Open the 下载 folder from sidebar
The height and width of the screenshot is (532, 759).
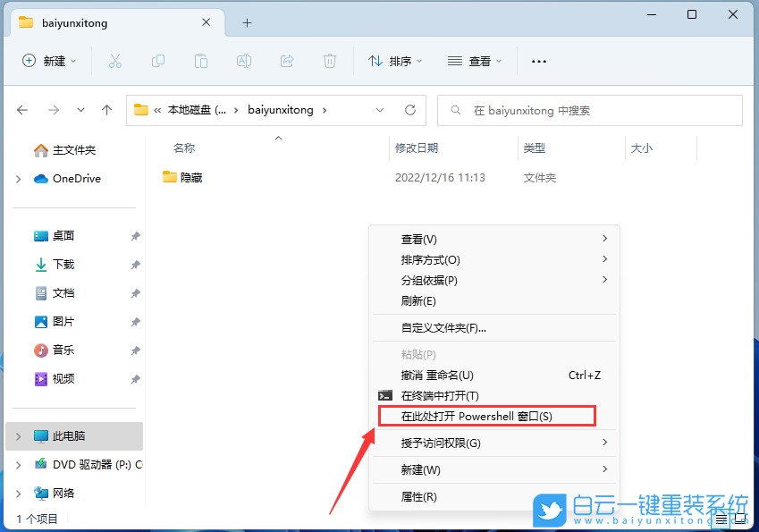tap(63, 264)
